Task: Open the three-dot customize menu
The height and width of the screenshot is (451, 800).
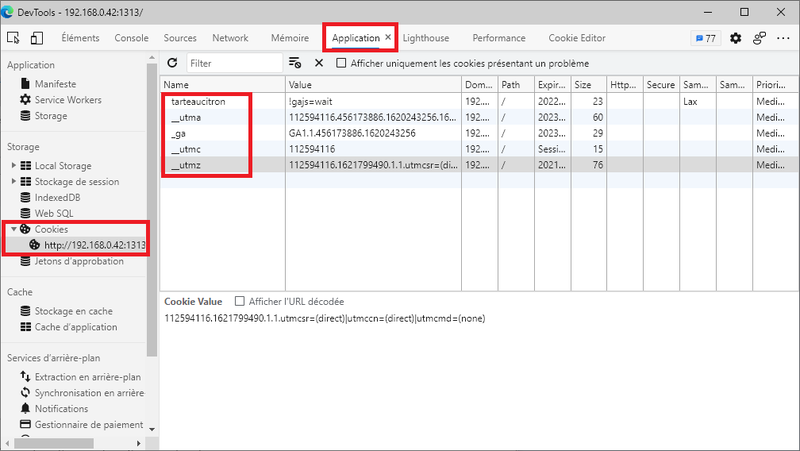Action: pyautogui.click(x=783, y=38)
